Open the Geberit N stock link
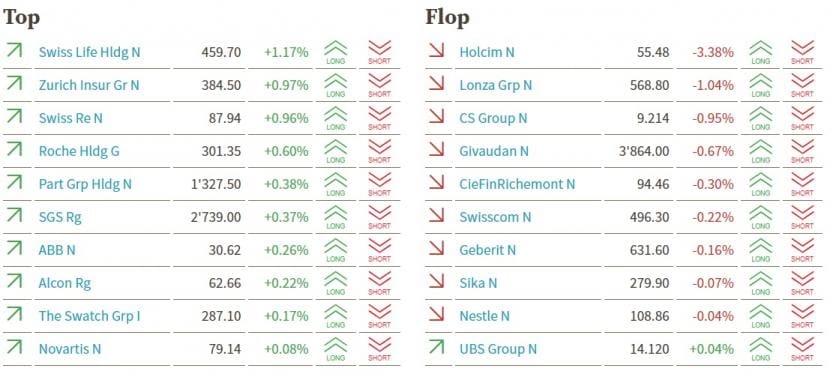Image resolution: width=830 pixels, height=374 pixels. [x=488, y=250]
